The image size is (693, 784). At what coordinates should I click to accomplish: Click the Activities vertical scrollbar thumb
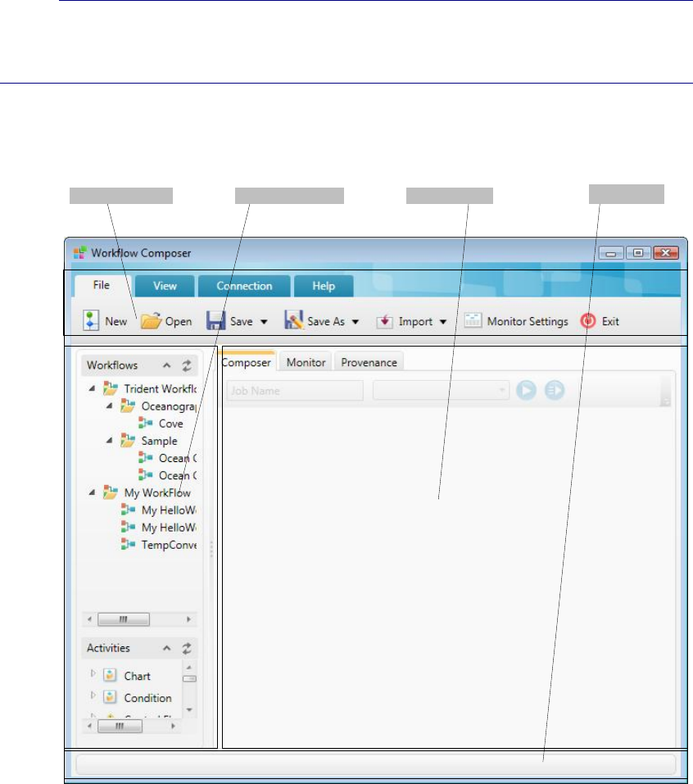pos(189,678)
